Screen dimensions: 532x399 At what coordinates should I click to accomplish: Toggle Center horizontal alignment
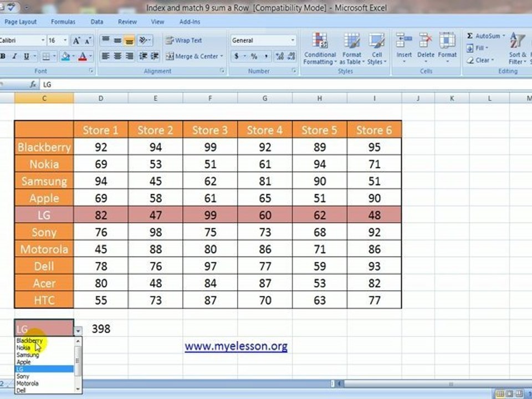(x=117, y=56)
